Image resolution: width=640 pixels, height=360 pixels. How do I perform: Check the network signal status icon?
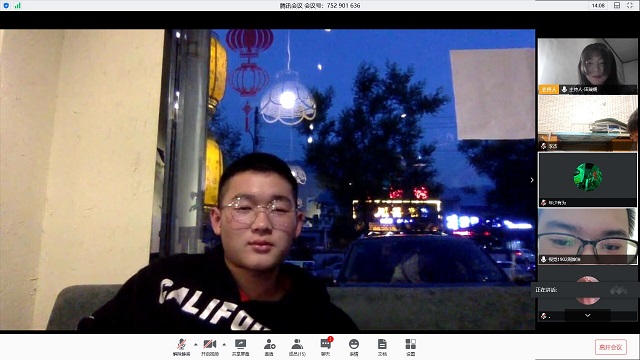click(x=17, y=5)
